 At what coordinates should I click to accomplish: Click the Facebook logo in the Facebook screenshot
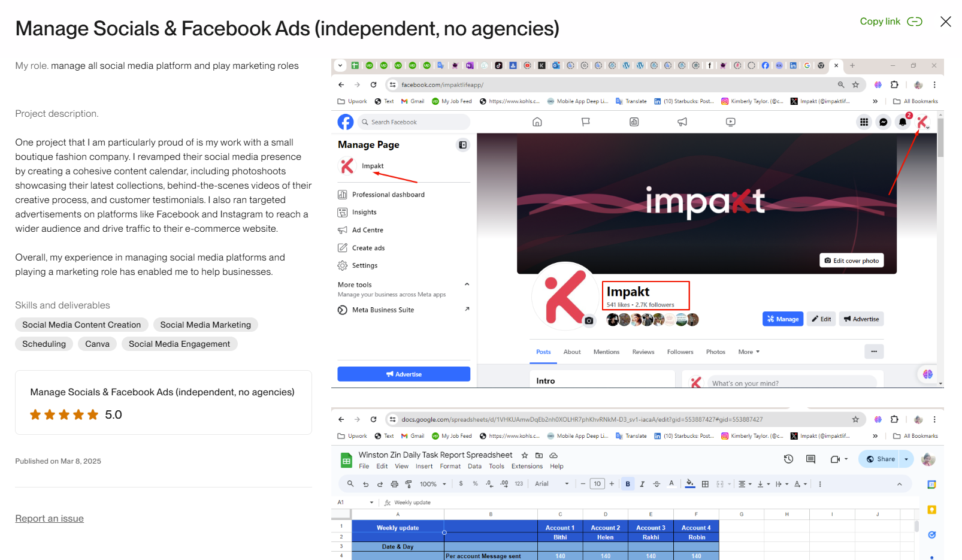point(346,122)
